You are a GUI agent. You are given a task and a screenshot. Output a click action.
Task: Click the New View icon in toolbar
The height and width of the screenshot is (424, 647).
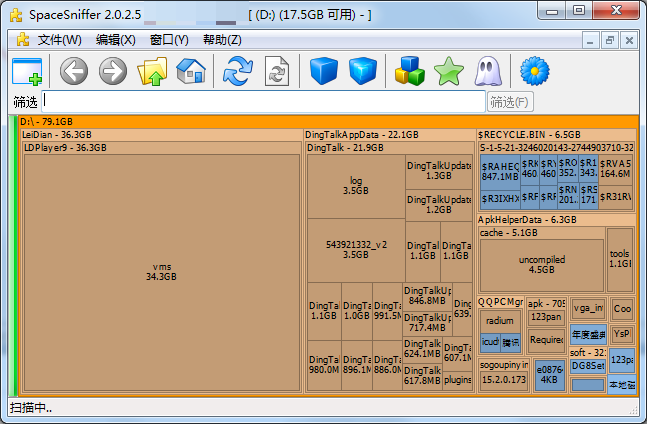pos(27,71)
